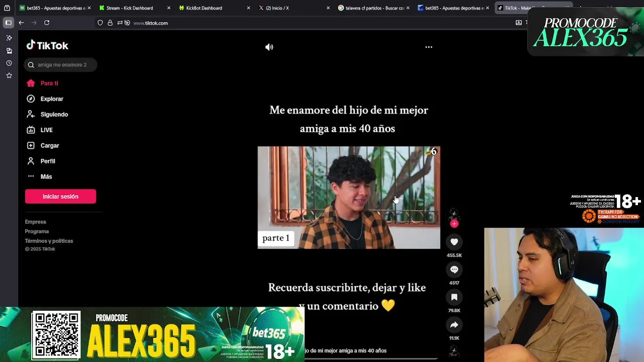Reload the page with the refresh icon

tap(47, 23)
